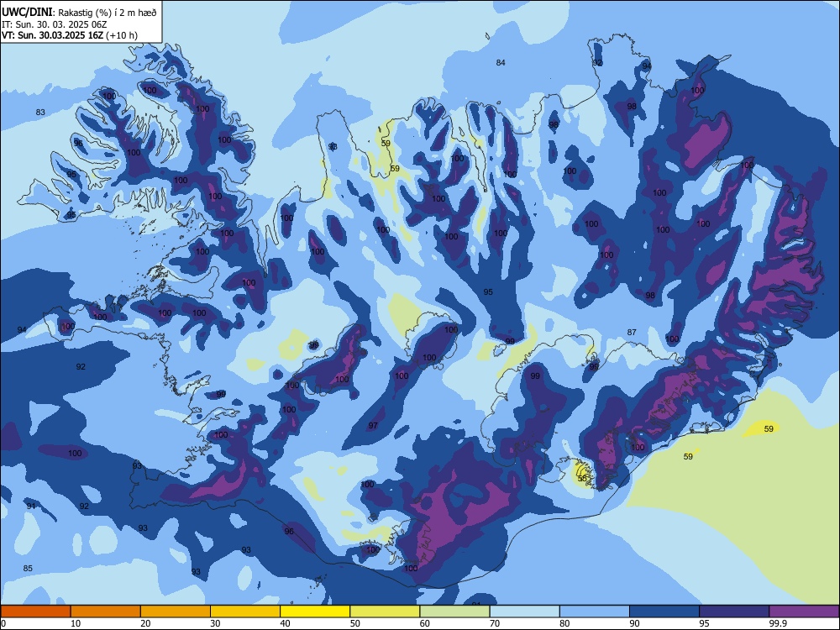Select the '87' humidity value on map
The width and height of the screenshot is (840, 630).
pos(632,332)
